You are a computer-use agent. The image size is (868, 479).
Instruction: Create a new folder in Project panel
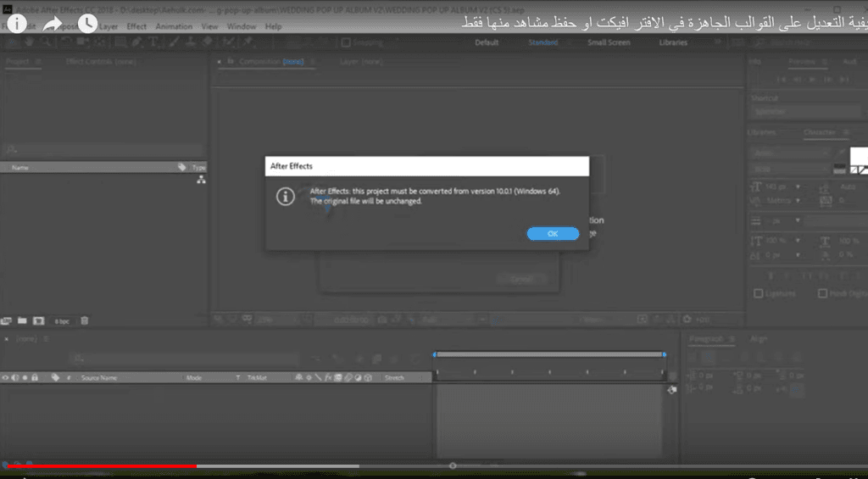pos(21,320)
